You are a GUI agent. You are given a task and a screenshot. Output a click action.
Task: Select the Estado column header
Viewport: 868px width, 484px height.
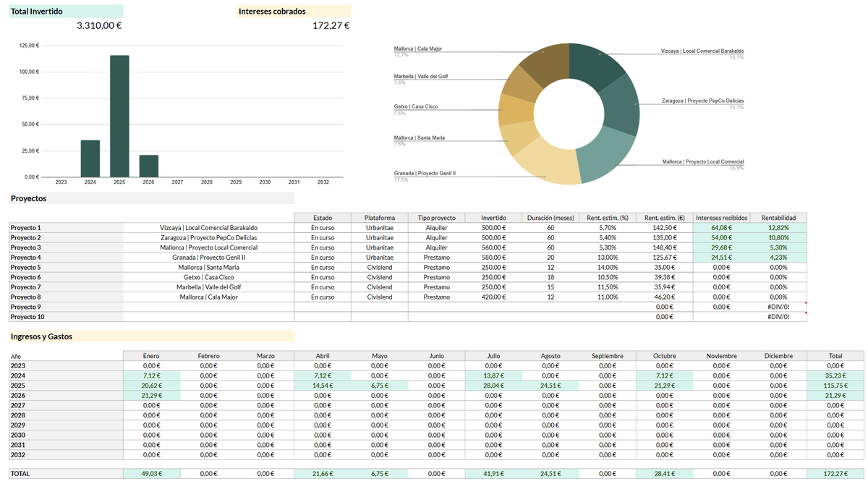pos(323,218)
